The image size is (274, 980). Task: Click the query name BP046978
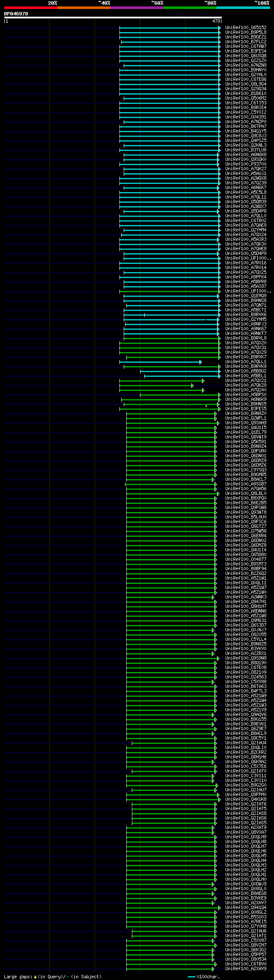[16, 14]
